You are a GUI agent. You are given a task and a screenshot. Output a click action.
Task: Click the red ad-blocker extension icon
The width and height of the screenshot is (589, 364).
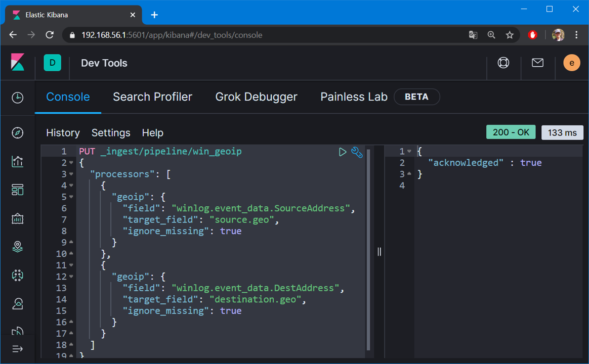click(532, 35)
